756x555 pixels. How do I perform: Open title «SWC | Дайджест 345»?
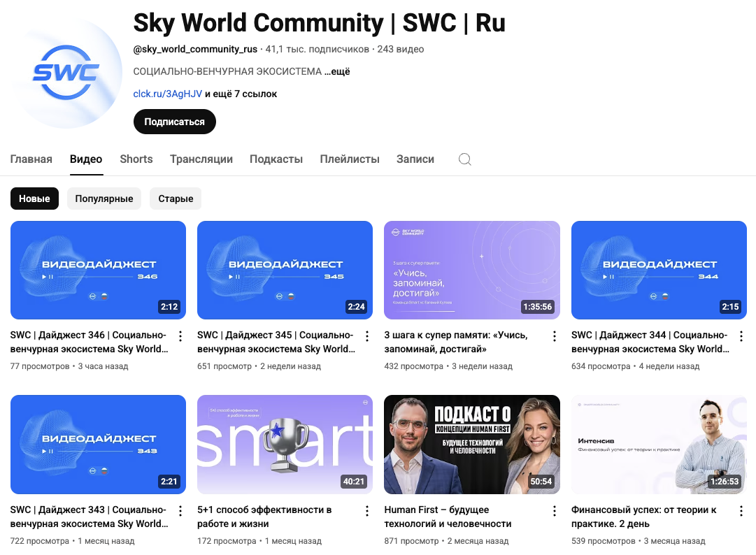(276, 342)
